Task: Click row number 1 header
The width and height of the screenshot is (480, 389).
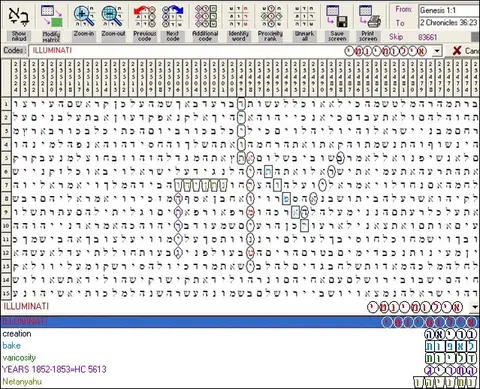Action: (6, 104)
